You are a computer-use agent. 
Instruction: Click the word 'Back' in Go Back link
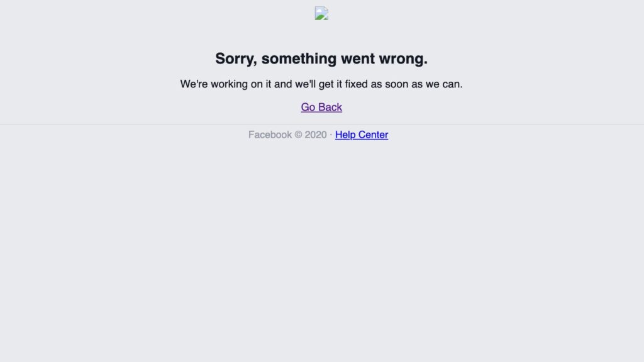tap(330, 107)
